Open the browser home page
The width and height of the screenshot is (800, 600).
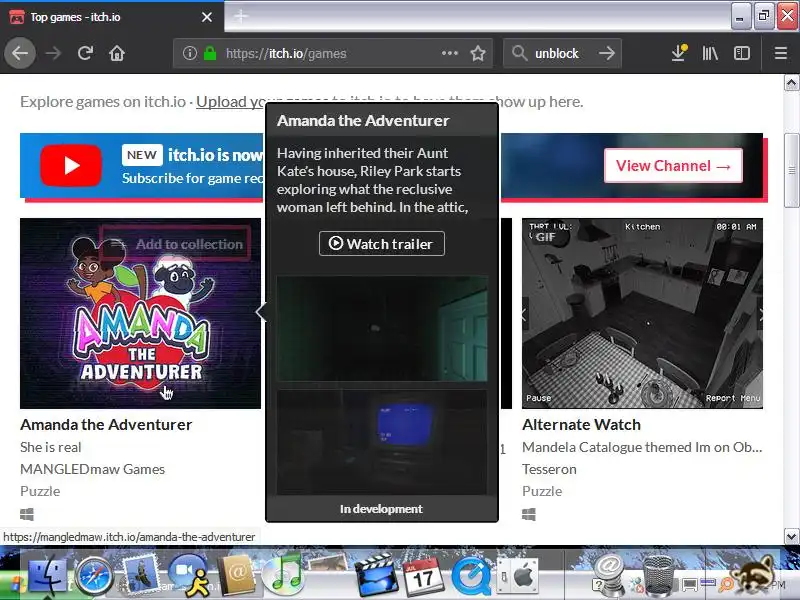pos(117,53)
